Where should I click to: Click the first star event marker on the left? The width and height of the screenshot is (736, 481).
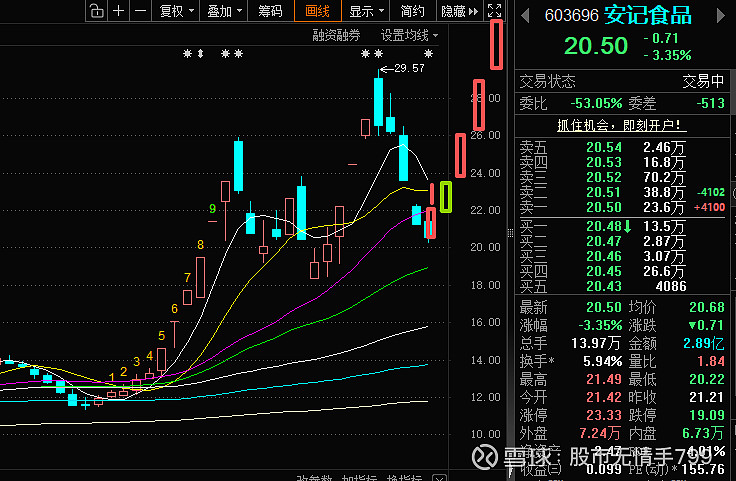[x=187, y=53]
